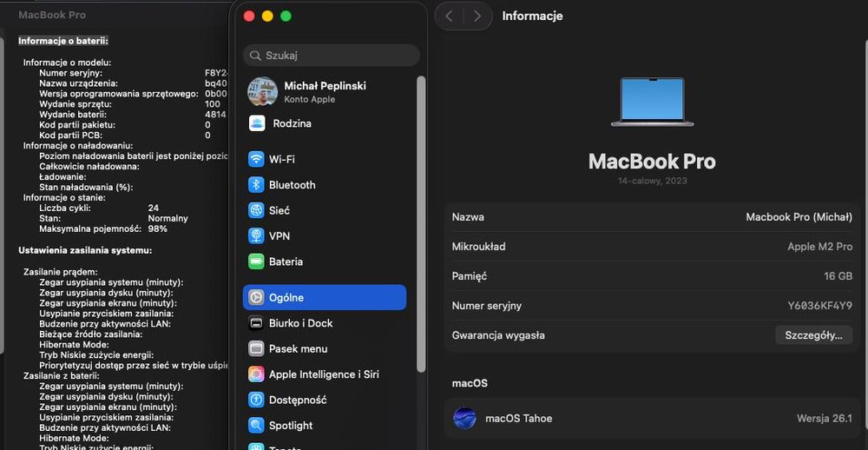Click Maksymalna pojemność 98% value
This screenshot has height=450, width=868.
[x=158, y=228]
